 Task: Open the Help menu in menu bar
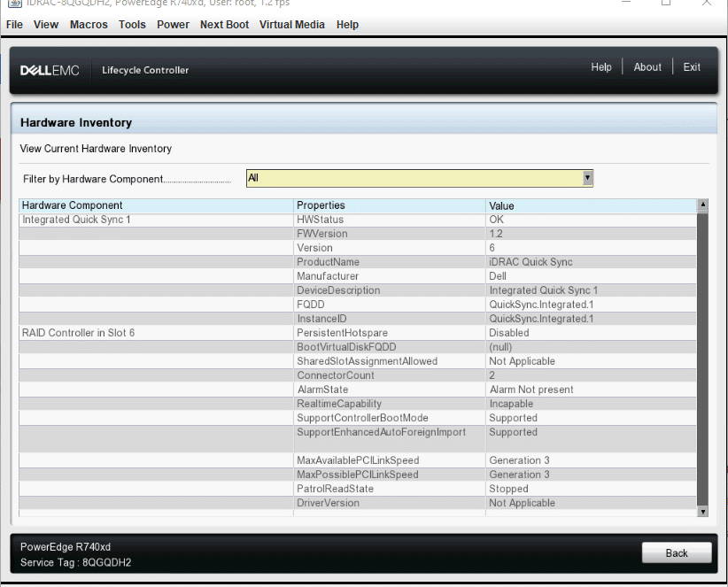pyautogui.click(x=348, y=25)
